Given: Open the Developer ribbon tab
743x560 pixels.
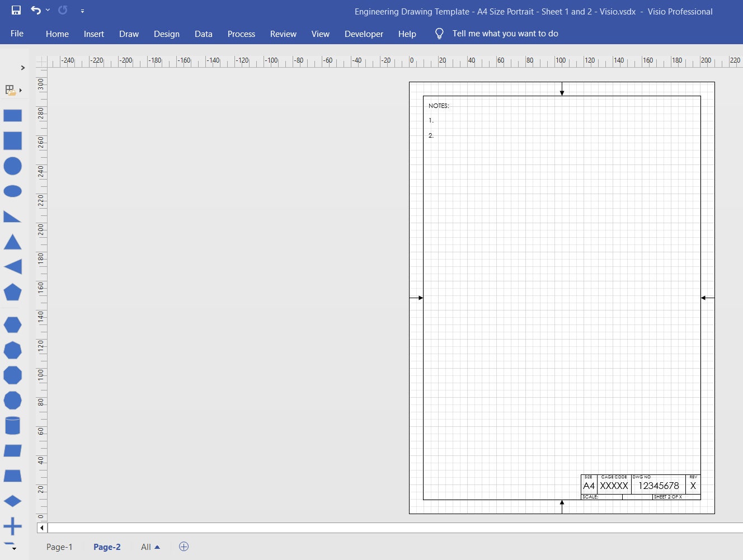Looking at the screenshot, I should coord(364,34).
